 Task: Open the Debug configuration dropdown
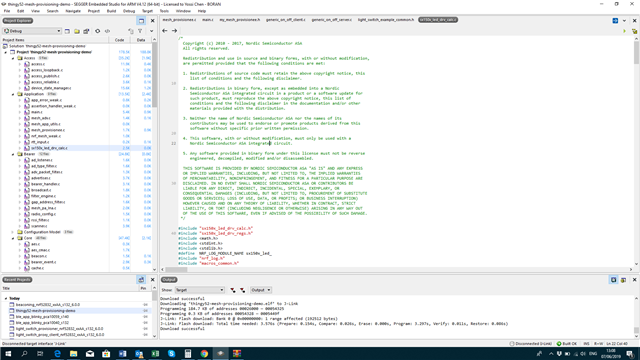pyautogui.click(x=32, y=31)
